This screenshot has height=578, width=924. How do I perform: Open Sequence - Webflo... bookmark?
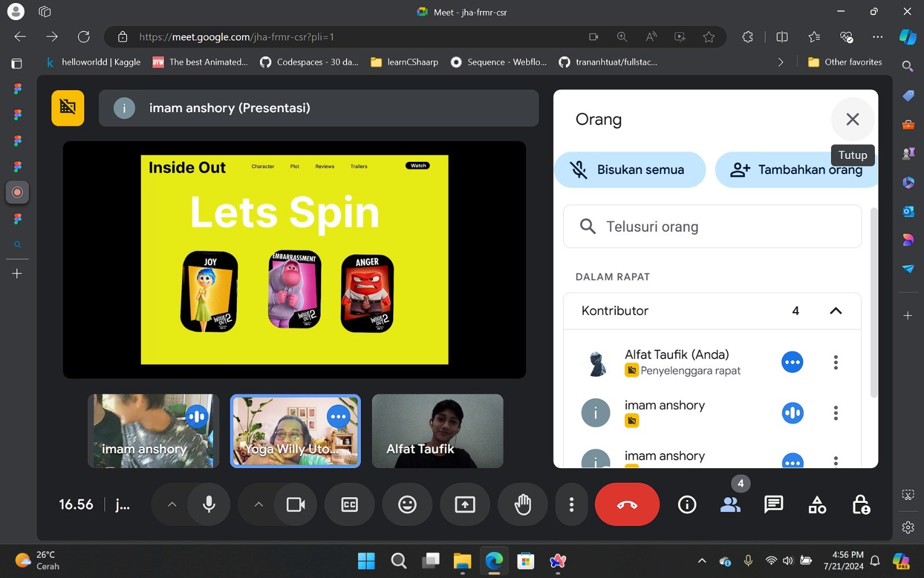tap(499, 62)
